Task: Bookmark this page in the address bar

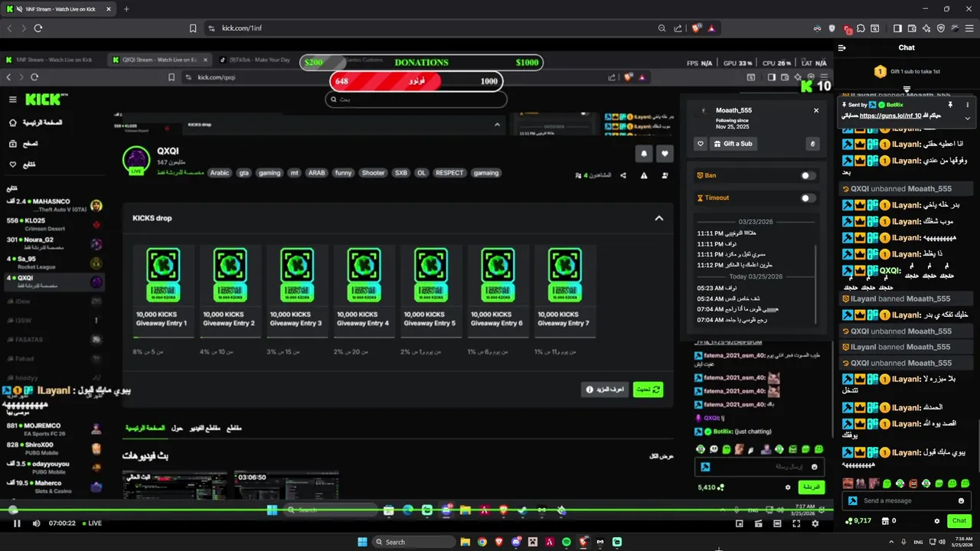Action: coord(193,28)
